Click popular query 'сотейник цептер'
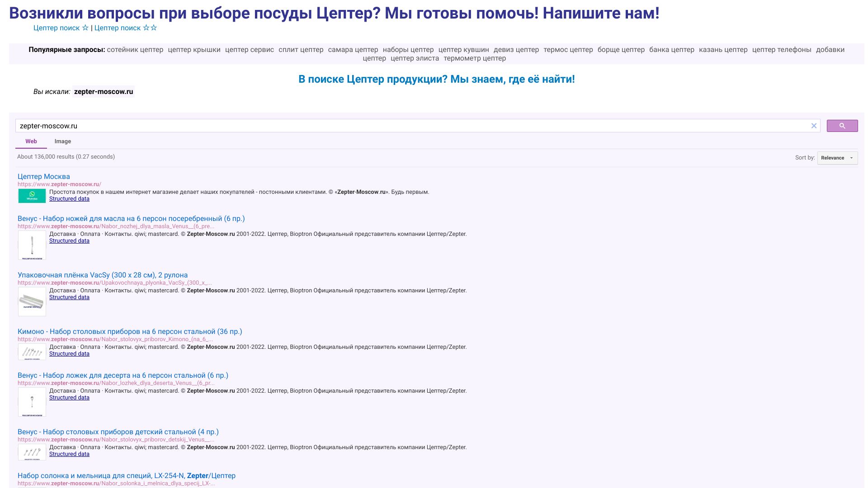The image size is (868, 488). (135, 50)
